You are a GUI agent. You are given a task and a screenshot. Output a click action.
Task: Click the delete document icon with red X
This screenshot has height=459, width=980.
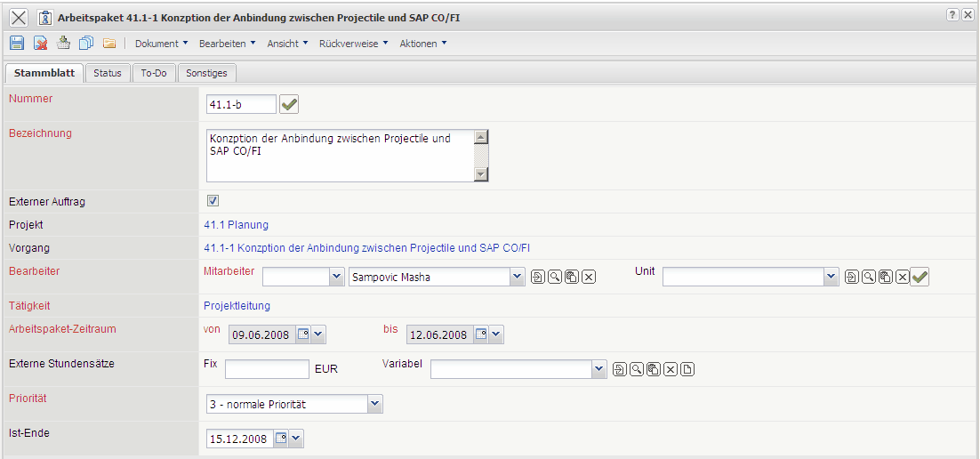point(40,43)
